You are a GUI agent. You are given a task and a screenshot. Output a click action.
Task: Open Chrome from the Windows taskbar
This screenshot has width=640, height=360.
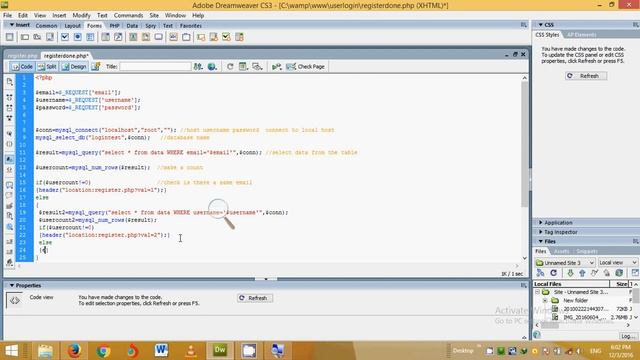pos(103,351)
